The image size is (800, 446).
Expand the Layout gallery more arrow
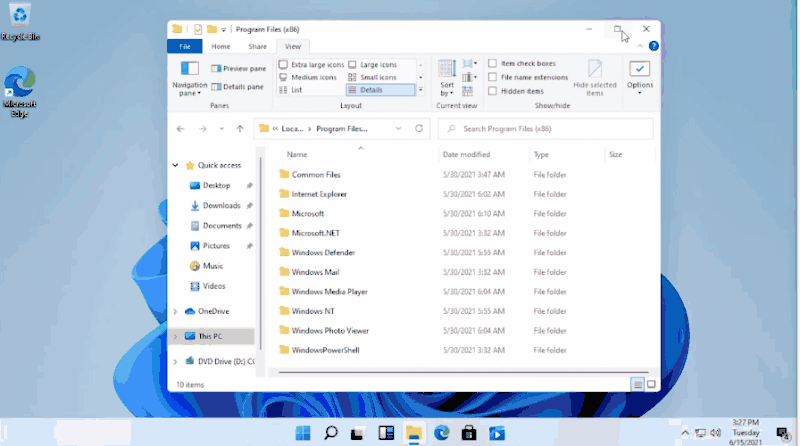[x=420, y=90]
